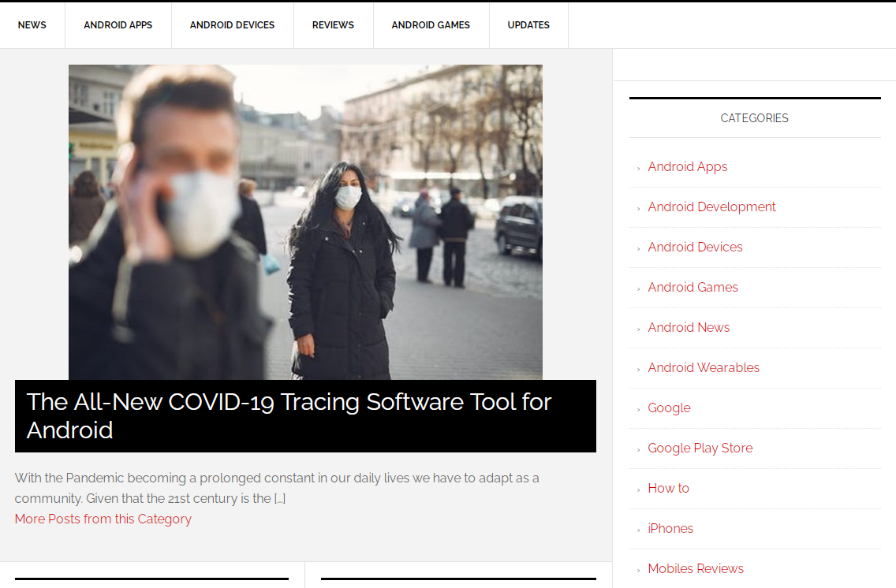Click More Posts from this Category
The width and height of the screenshot is (896, 588).
103,519
